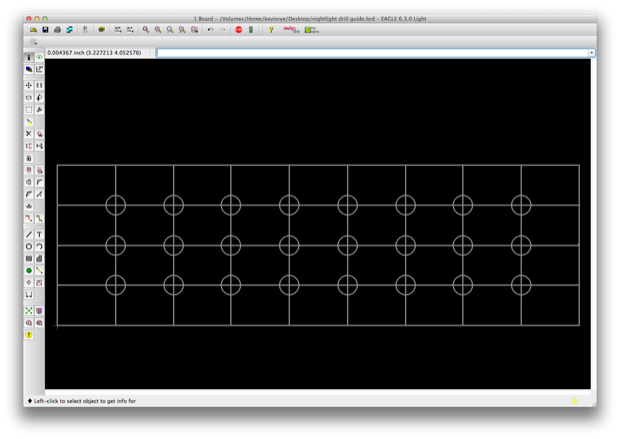Select the Arc tool

coord(39,246)
